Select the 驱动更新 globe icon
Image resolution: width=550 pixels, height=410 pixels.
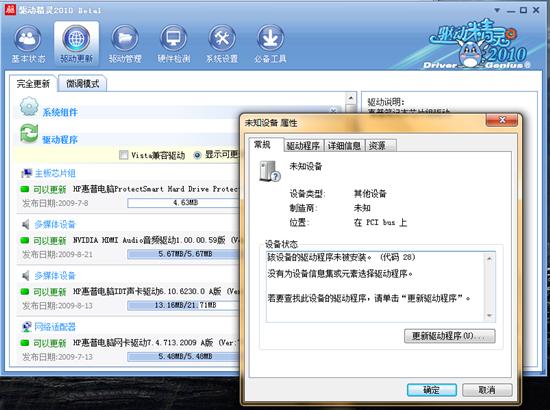tap(76, 38)
